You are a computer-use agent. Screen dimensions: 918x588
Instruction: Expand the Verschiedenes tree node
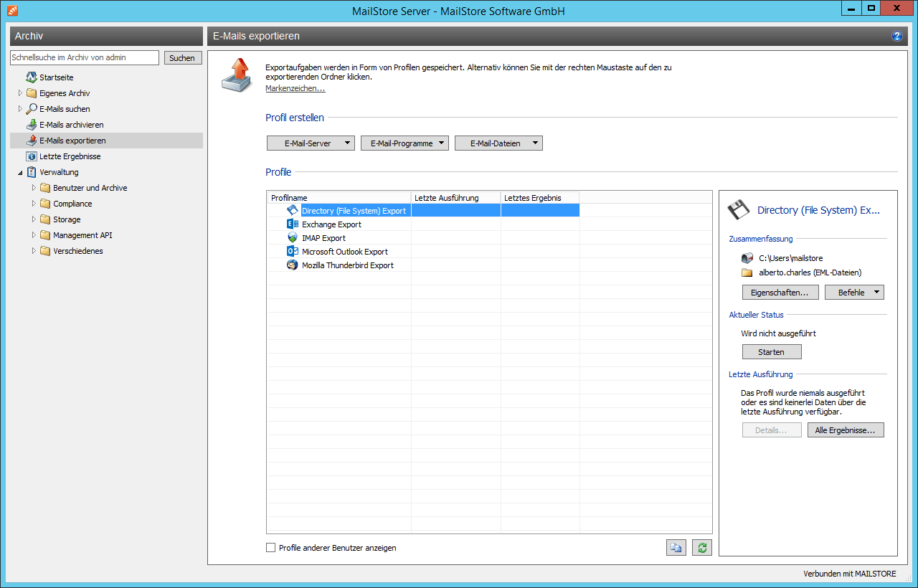pos(34,251)
